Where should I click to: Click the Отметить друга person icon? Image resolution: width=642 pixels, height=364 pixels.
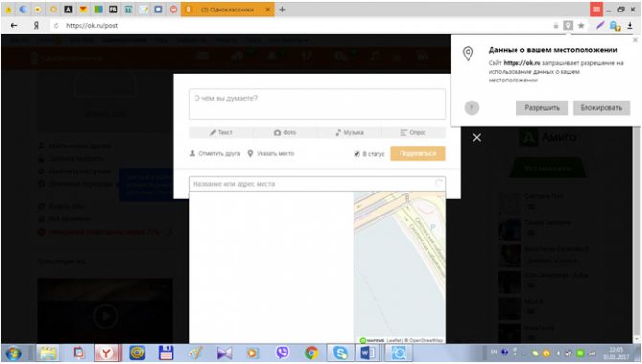pyautogui.click(x=192, y=153)
